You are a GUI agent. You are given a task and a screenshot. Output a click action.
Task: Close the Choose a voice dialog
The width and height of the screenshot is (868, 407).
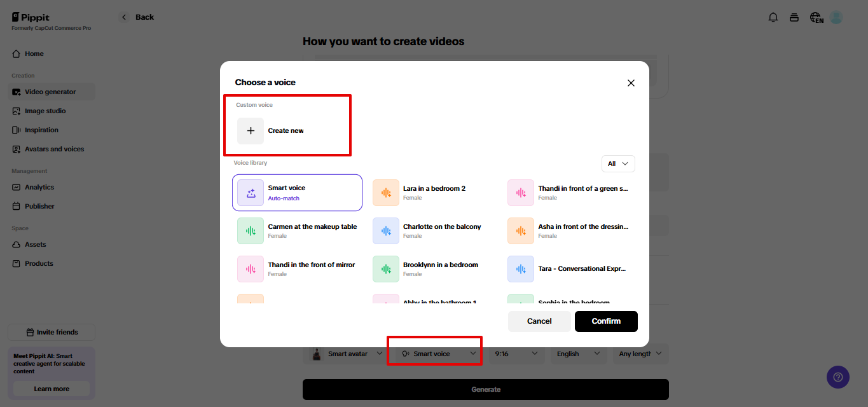pos(631,83)
